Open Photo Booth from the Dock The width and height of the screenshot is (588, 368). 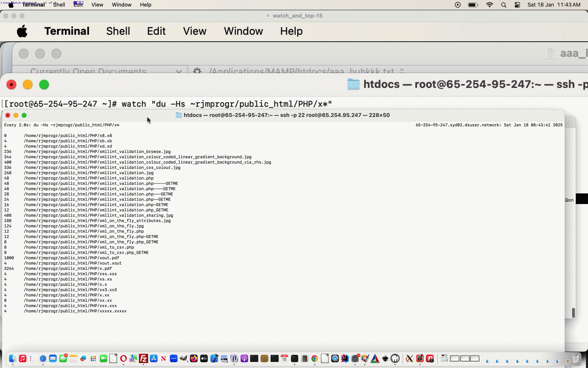tap(430, 359)
